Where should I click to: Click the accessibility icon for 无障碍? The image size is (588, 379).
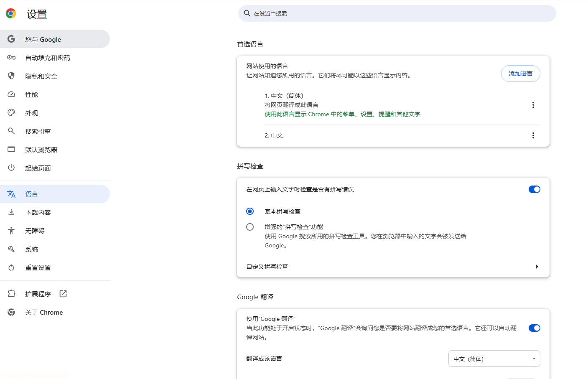11,231
